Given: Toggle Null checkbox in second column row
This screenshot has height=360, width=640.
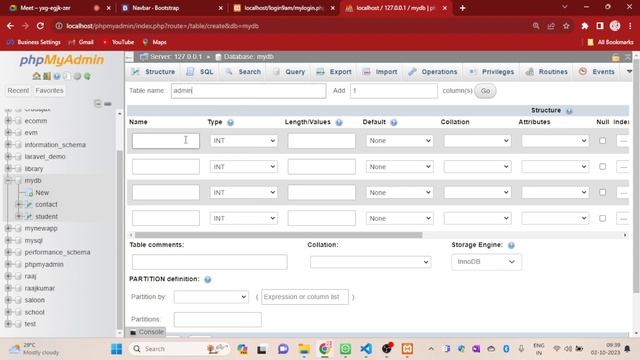Looking at the screenshot, I should tap(602, 167).
